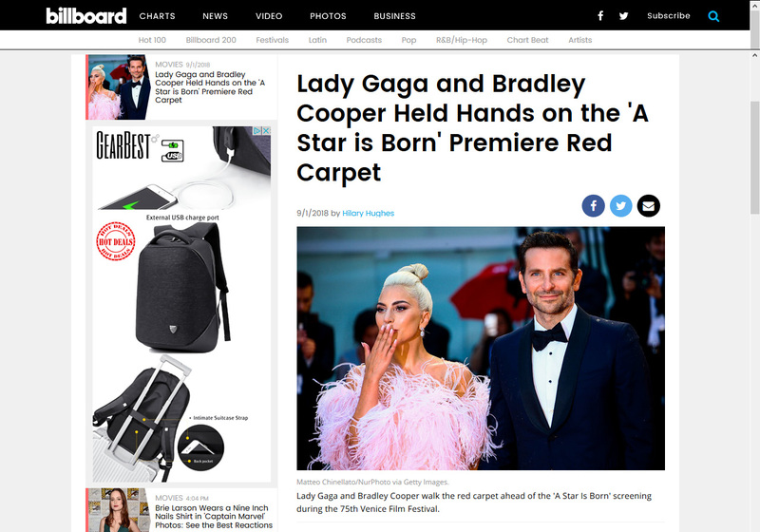Image resolution: width=760 pixels, height=532 pixels.
Task: Close the GearBest ad with the X
Action: (x=266, y=131)
